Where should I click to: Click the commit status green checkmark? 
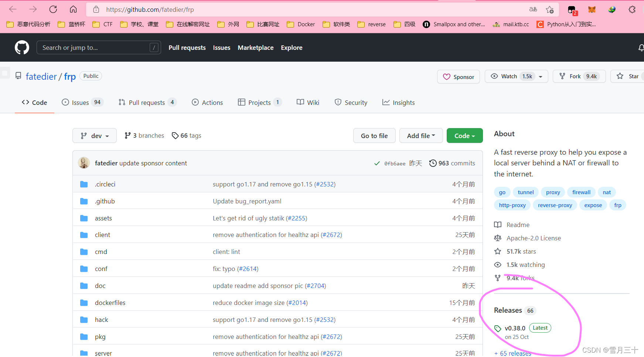coord(377,163)
